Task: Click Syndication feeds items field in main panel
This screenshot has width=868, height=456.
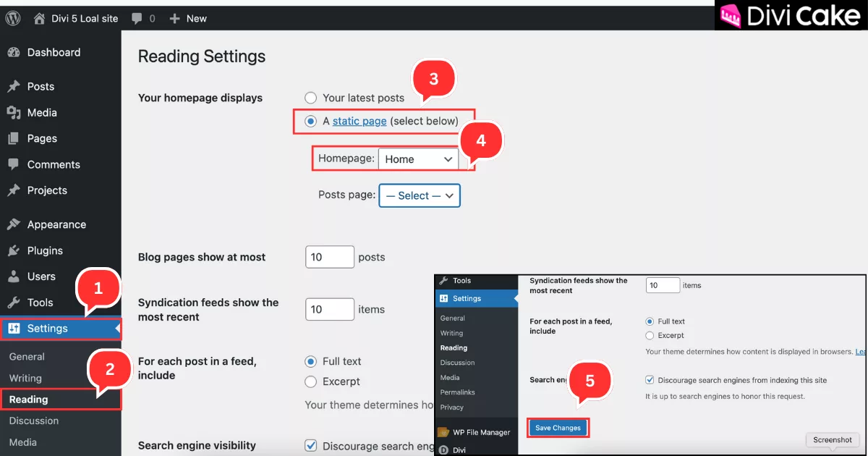Action: [x=330, y=309]
